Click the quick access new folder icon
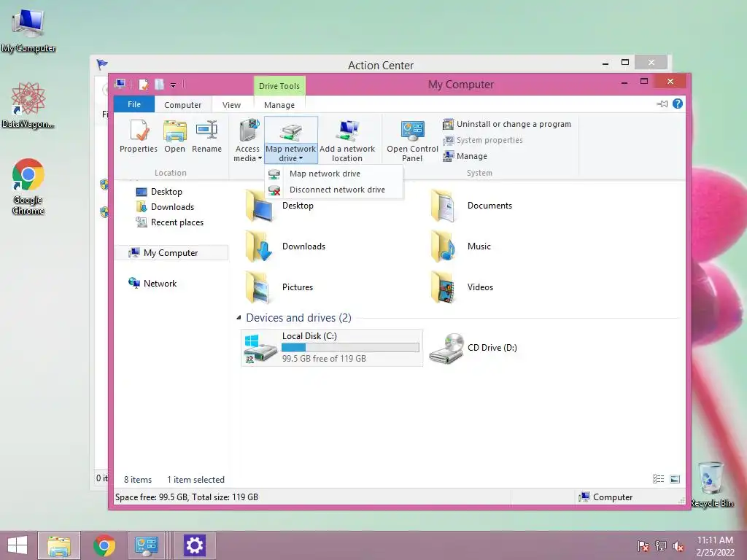 tap(159, 85)
